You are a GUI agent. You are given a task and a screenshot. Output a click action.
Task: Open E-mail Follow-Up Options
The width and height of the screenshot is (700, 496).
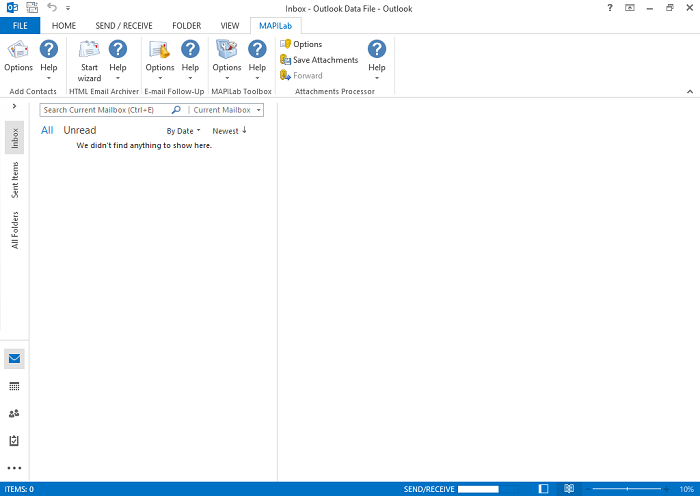pyautogui.click(x=160, y=60)
